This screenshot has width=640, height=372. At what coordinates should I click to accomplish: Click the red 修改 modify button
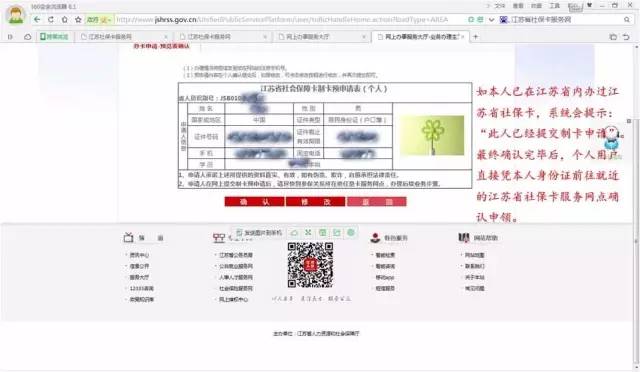316,202
